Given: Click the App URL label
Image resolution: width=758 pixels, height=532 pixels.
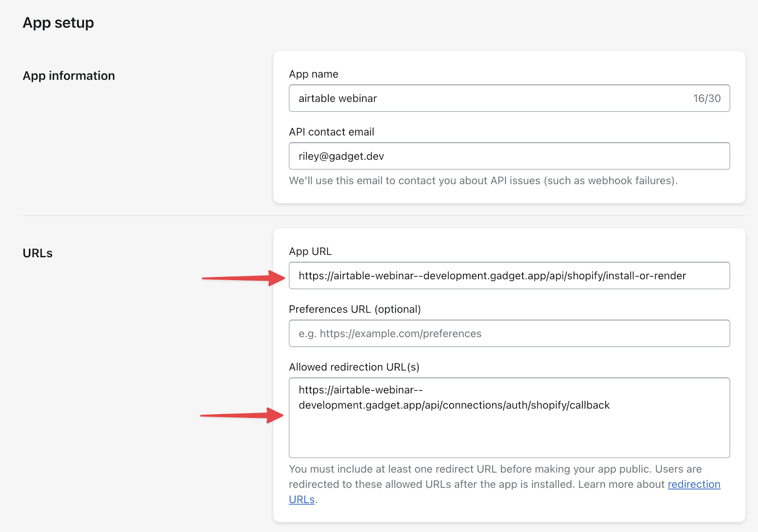Looking at the screenshot, I should click(310, 251).
